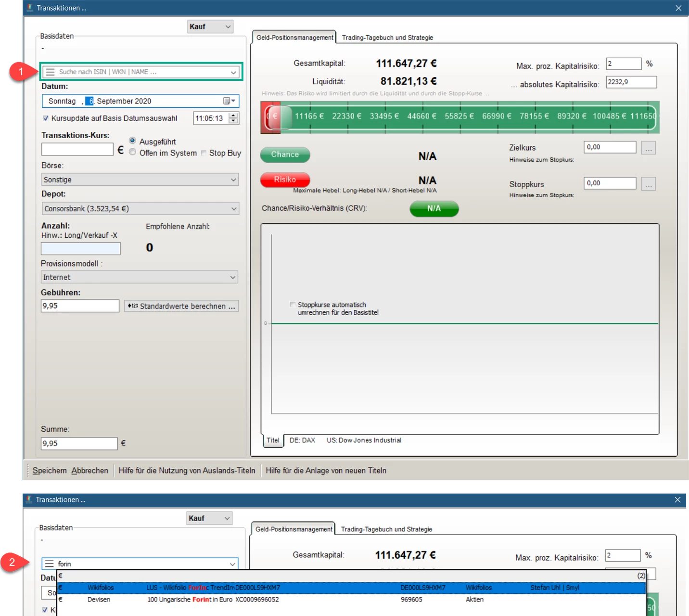Viewport: 689px width, 616px height.
Task: Open the Depot Consorsbank dropdown
Action: (x=140, y=208)
